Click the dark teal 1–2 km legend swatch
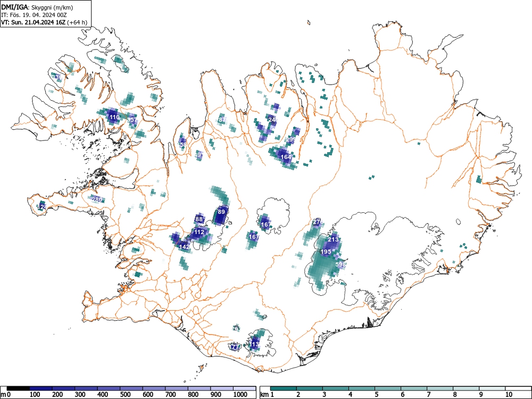Image resolution: width=532 pixels, height=399 pixels. point(284,388)
